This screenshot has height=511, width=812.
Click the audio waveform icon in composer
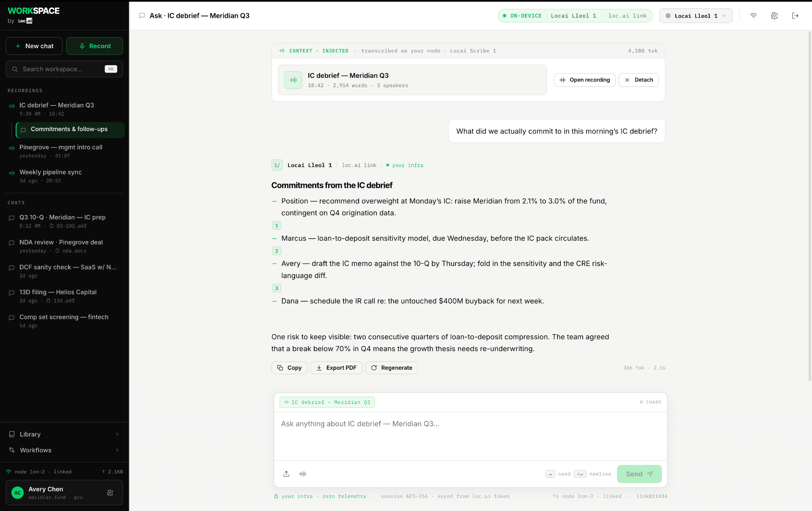coord(302,474)
